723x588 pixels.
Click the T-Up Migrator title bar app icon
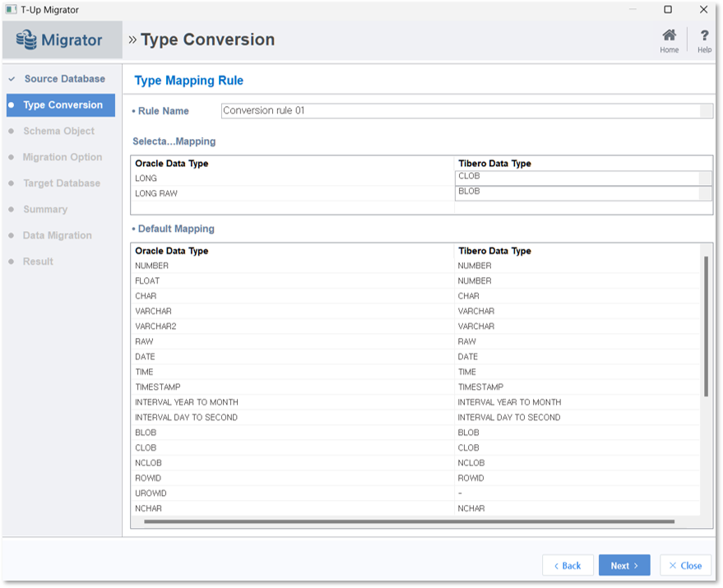point(11,10)
